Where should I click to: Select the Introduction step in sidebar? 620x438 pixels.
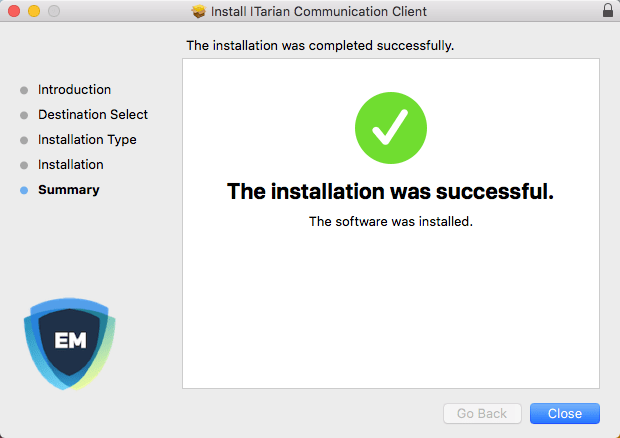click(74, 90)
